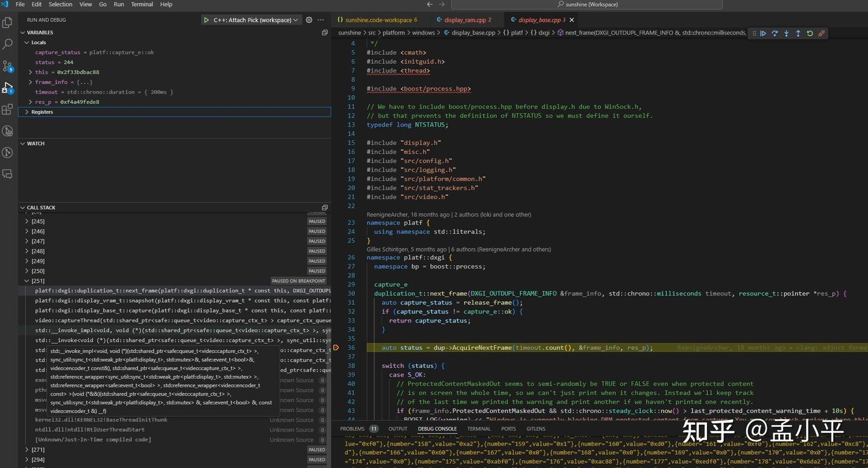Expand thread [247] in the call stack
The width and height of the screenshot is (868, 468).
point(27,241)
